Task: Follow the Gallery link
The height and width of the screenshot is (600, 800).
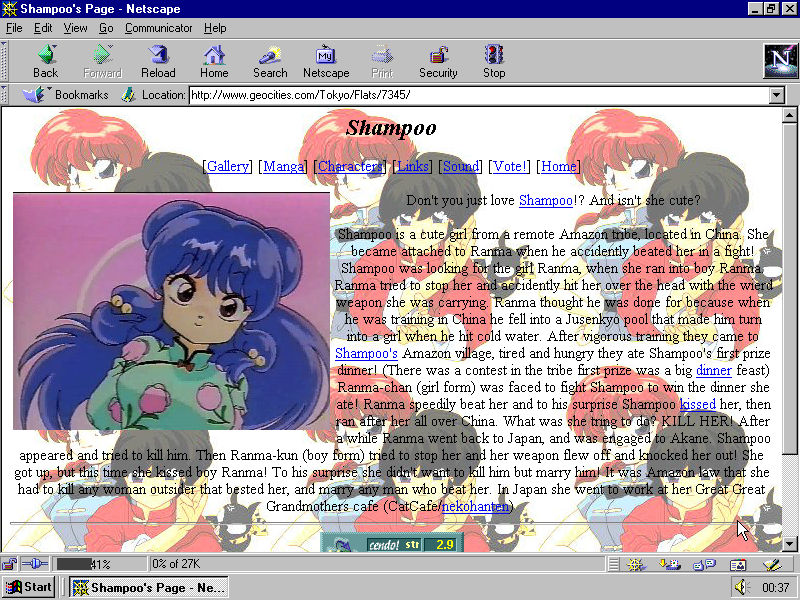Action: pyautogui.click(x=228, y=166)
